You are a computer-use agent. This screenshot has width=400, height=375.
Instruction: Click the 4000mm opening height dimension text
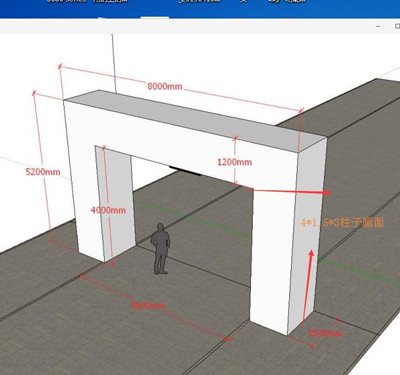click(108, 210)
